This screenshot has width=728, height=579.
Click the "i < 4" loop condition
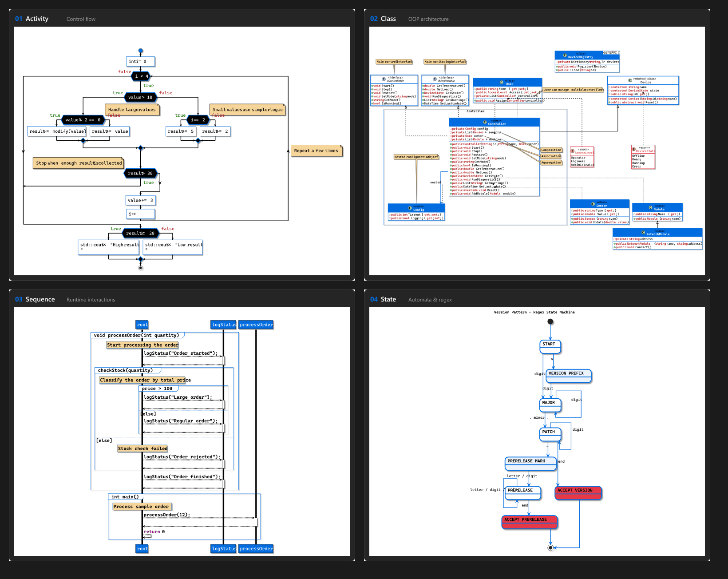pos(141,76)
